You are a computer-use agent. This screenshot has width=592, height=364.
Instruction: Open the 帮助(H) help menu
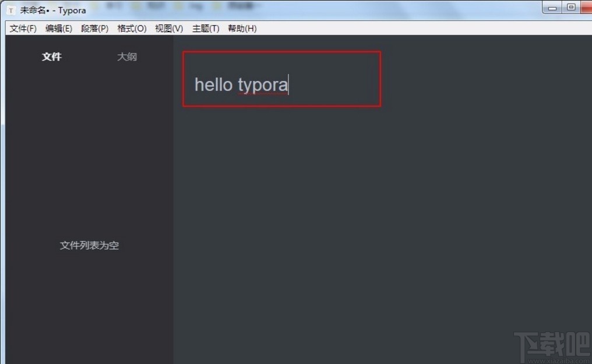241,28
